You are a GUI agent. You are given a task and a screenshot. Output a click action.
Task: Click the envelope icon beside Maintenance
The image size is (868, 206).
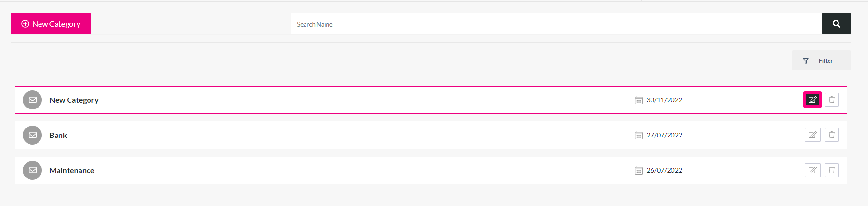(32, 170)
